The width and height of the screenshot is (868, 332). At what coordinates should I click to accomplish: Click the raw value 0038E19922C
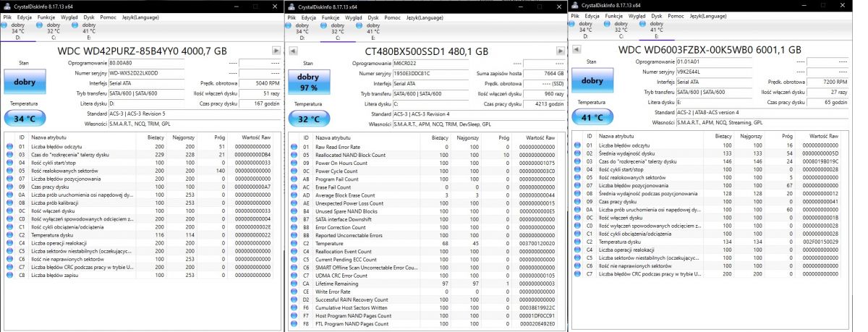click(535, 307)
